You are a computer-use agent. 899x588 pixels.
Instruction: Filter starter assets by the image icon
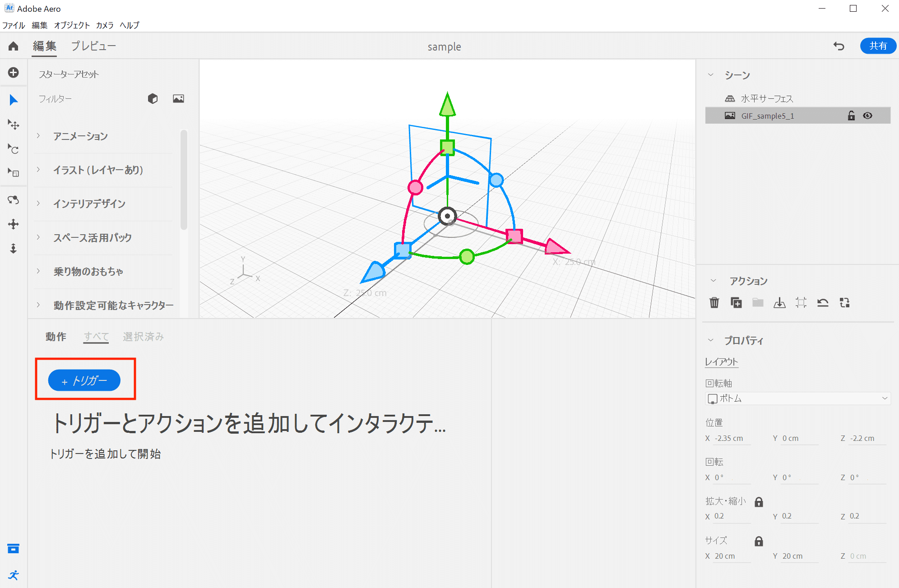click(x=178, y=98)
